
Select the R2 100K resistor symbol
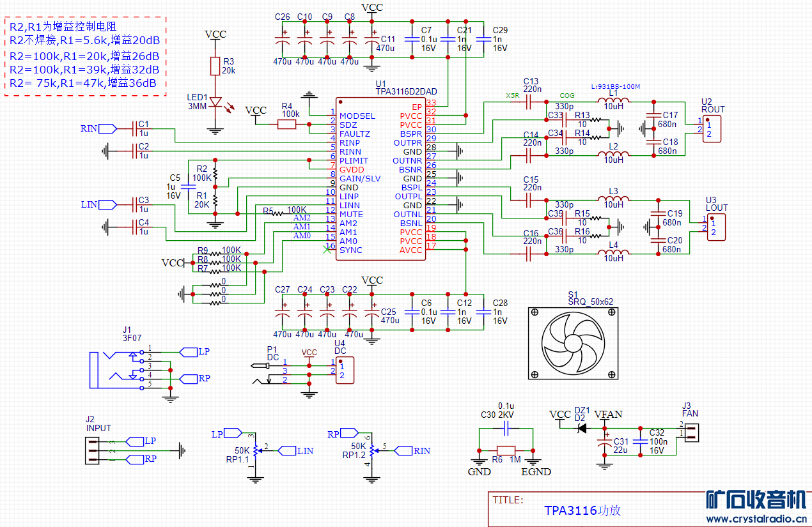pyautogui.click(x=215, y=173)
